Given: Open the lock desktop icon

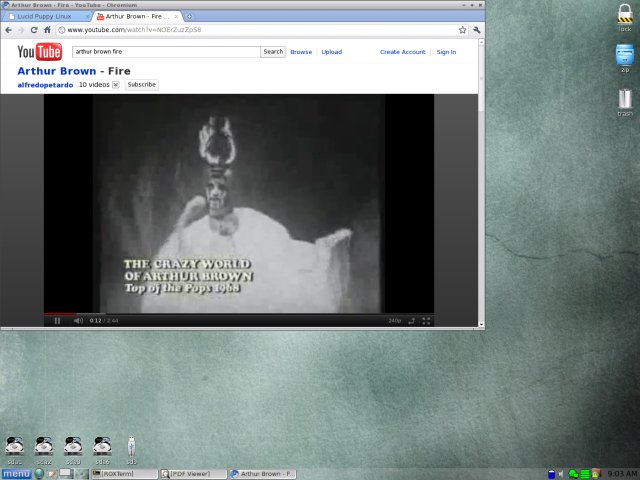Looking at the screenshot, I should [624, 18].
